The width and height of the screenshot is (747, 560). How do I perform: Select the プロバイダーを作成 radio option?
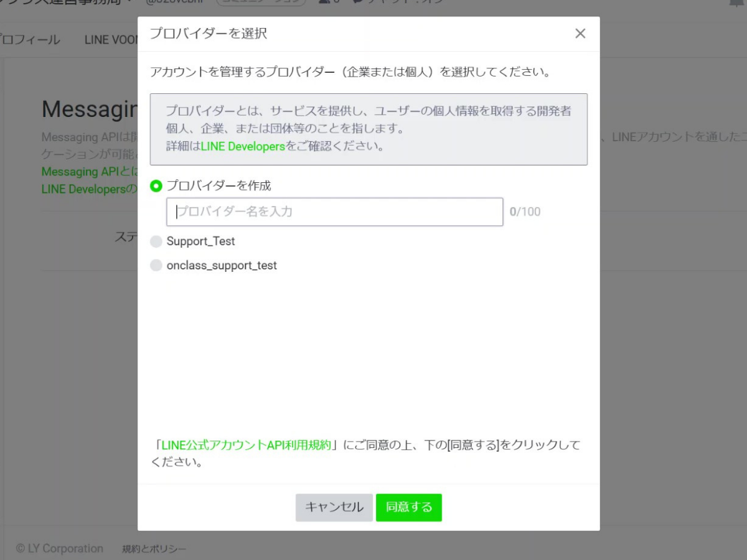[x=156, y=186]
